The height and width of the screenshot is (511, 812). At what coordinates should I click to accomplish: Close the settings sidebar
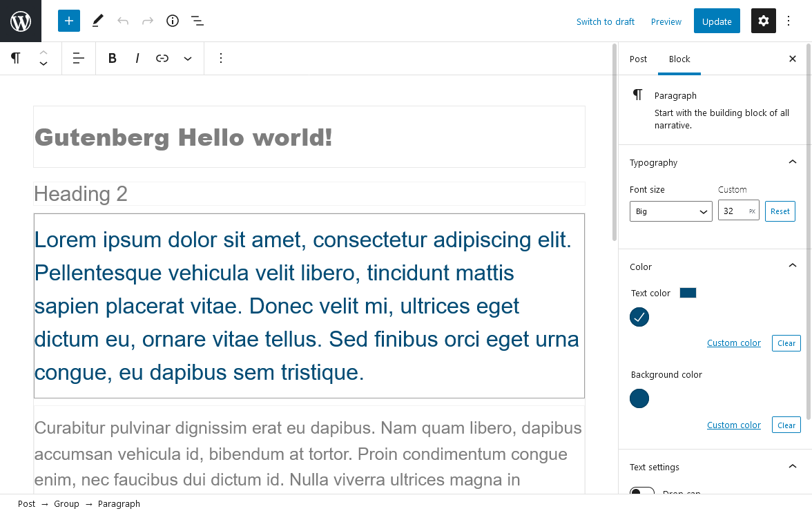coord(793,59)
